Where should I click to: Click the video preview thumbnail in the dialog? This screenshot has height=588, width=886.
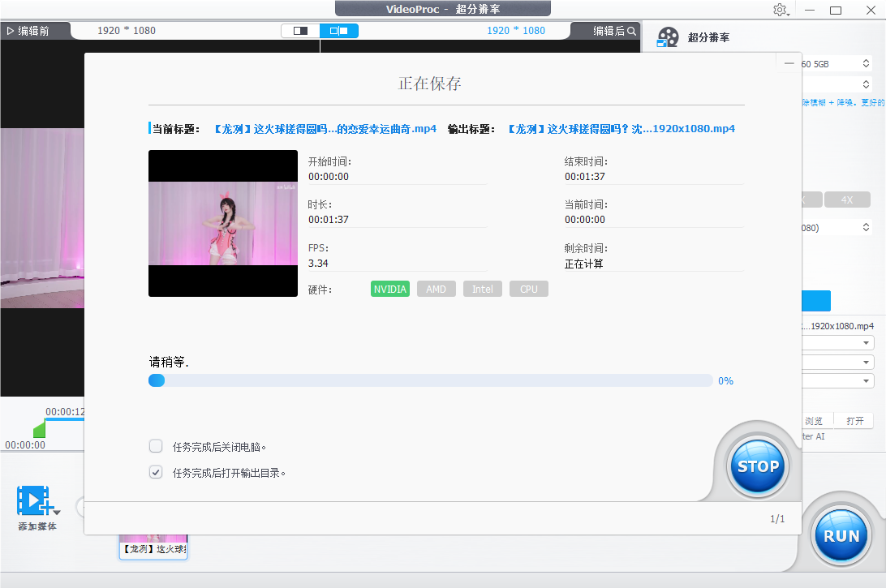(222, 223)
